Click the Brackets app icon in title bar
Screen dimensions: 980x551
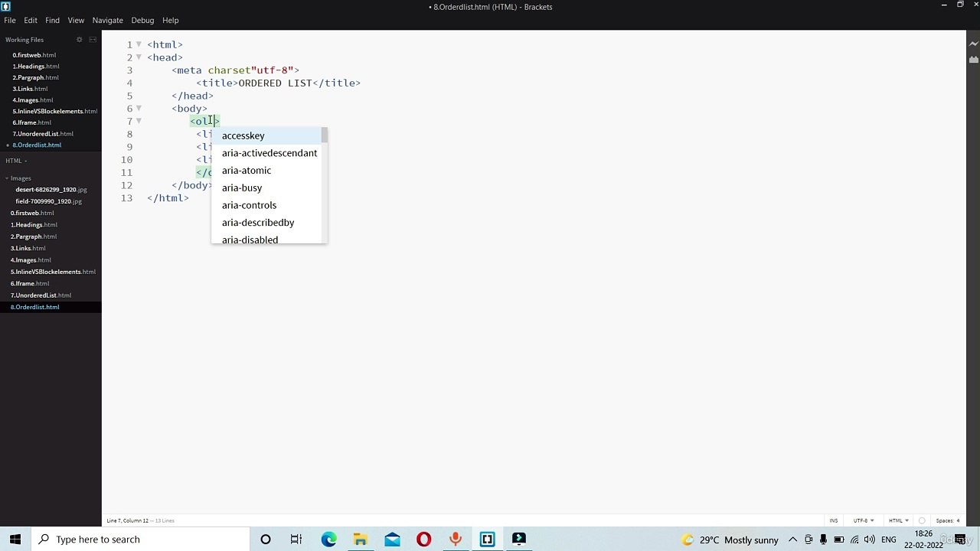pos(5,6)
